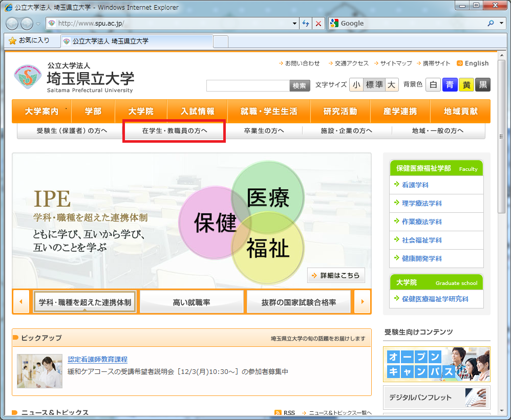
Task: Open the 大学院 menu
Action: 141,112
